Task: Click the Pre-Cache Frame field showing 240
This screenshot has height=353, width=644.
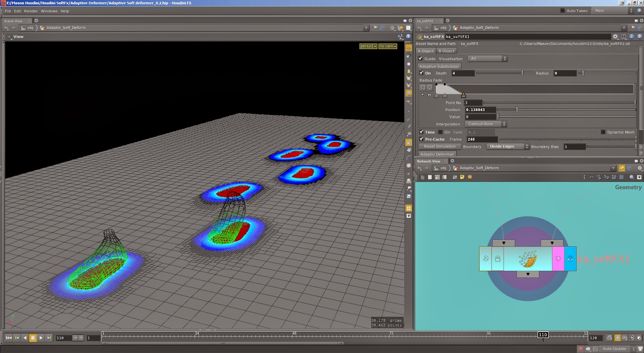Action: pos(482,139)
